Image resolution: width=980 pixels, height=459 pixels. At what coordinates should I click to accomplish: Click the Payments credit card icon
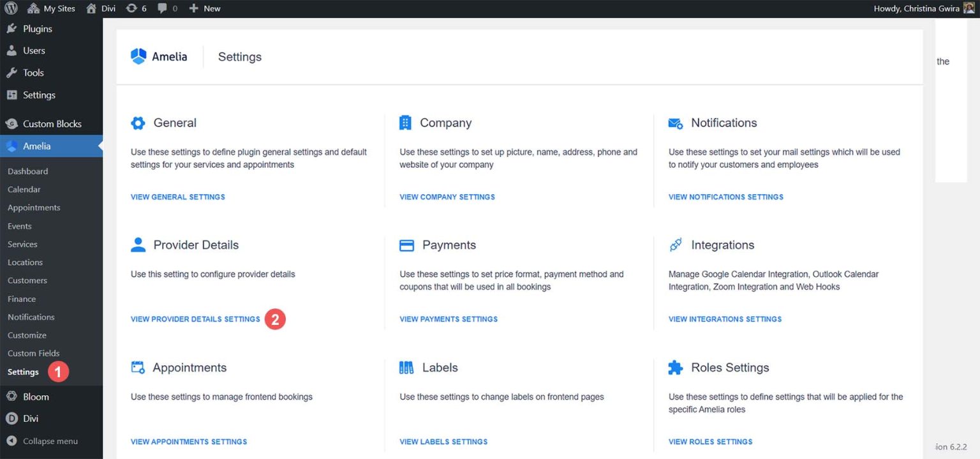[x=406, y=245]
